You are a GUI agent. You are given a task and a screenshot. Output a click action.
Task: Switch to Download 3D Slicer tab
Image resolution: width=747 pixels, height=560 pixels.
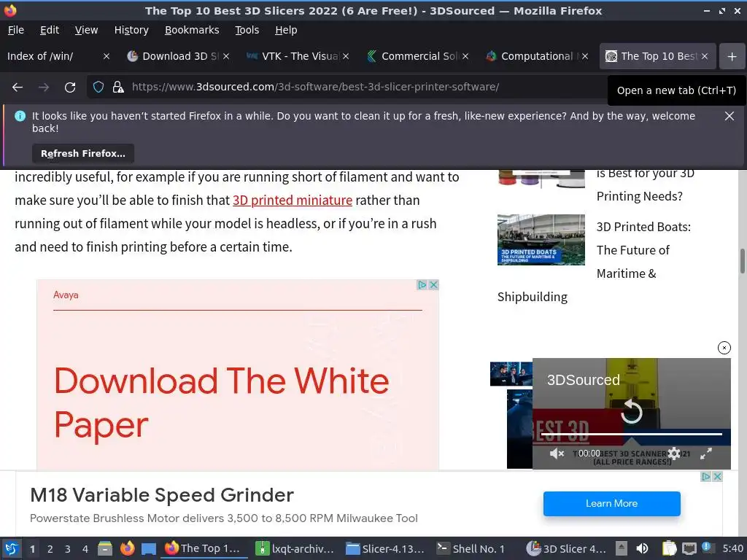pos(178,56)
